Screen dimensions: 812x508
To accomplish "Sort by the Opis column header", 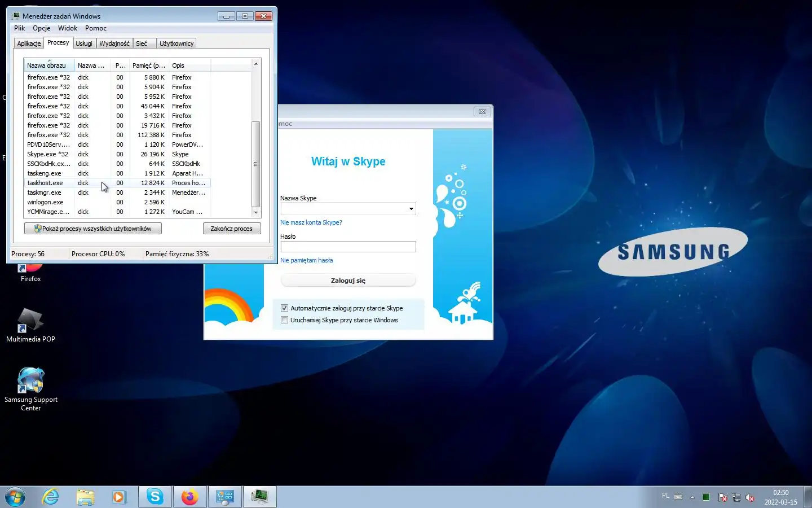I will (x=189, y=65).
